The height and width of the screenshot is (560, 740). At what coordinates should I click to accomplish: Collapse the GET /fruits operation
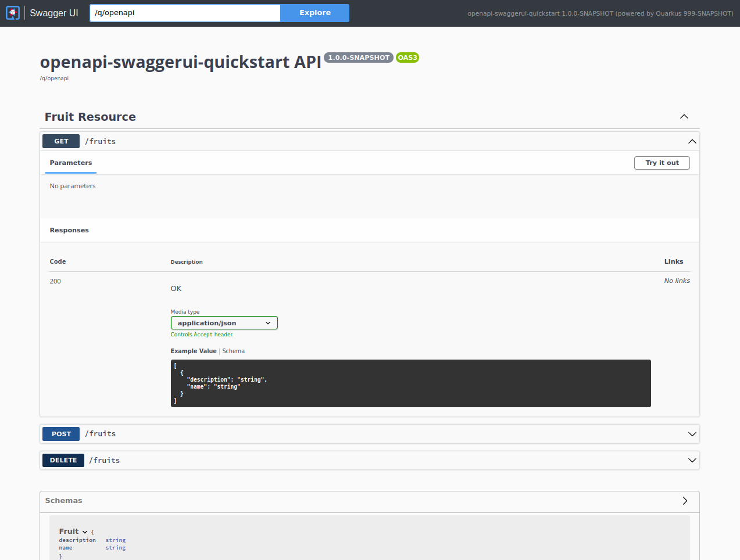(x=692, y=141)
